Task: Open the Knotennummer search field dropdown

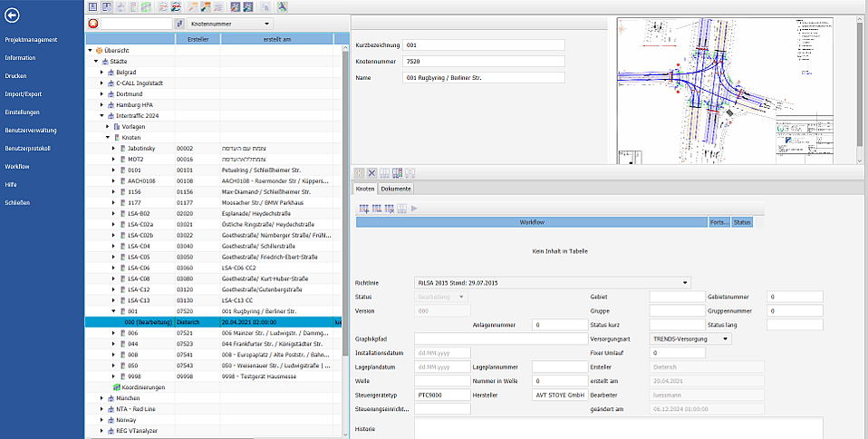Action: [265, 23]
